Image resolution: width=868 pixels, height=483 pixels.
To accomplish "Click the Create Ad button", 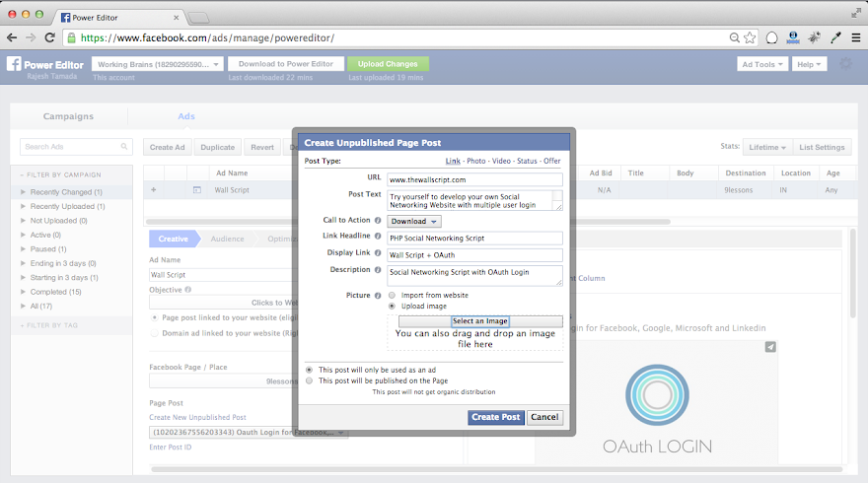I will [167, 147].
